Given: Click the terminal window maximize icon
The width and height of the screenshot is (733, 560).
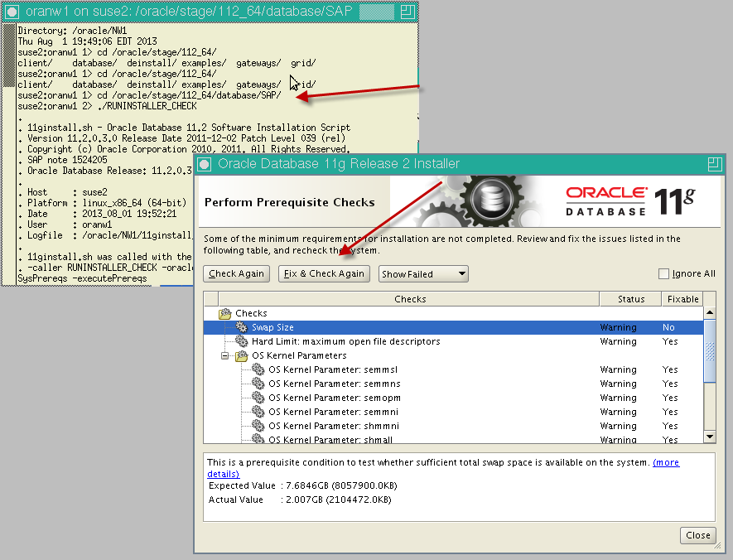Looking at the screenshot, I should (x=407, y=12).
